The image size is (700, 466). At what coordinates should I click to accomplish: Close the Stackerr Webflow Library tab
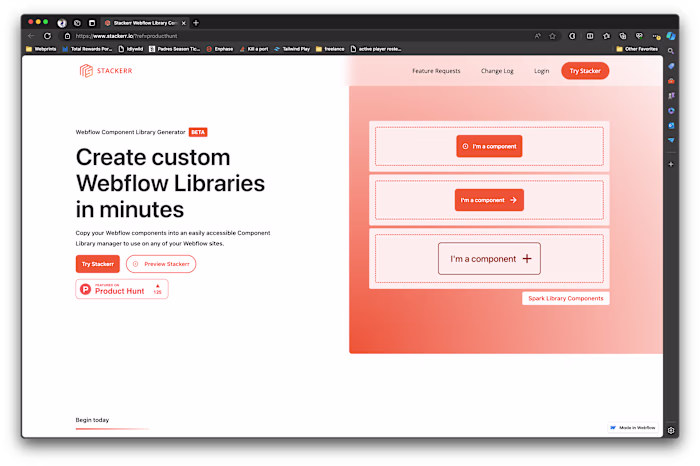[x=183, y=23]
